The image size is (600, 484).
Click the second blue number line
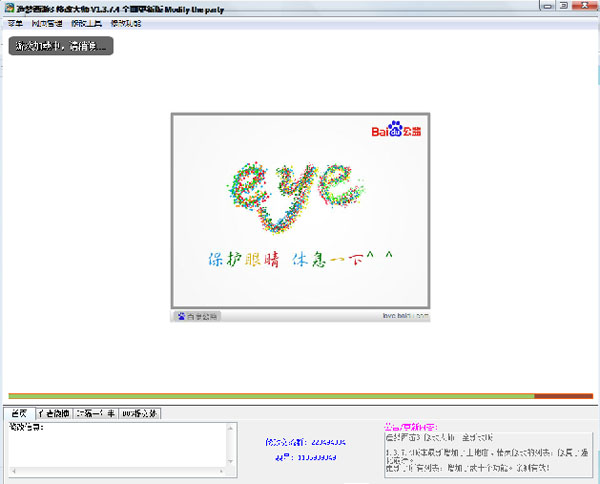305,457
